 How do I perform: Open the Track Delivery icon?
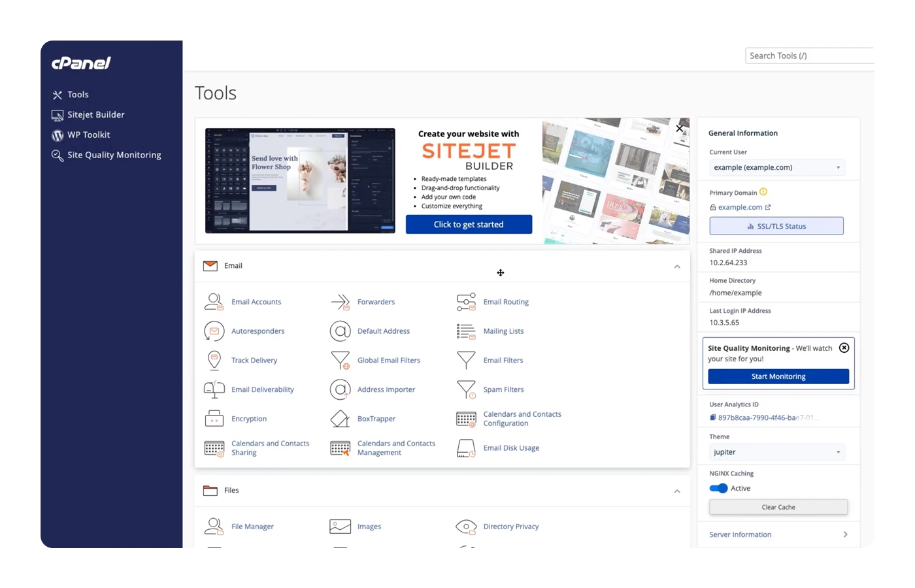pyautogui.click(x=214, y=360)
